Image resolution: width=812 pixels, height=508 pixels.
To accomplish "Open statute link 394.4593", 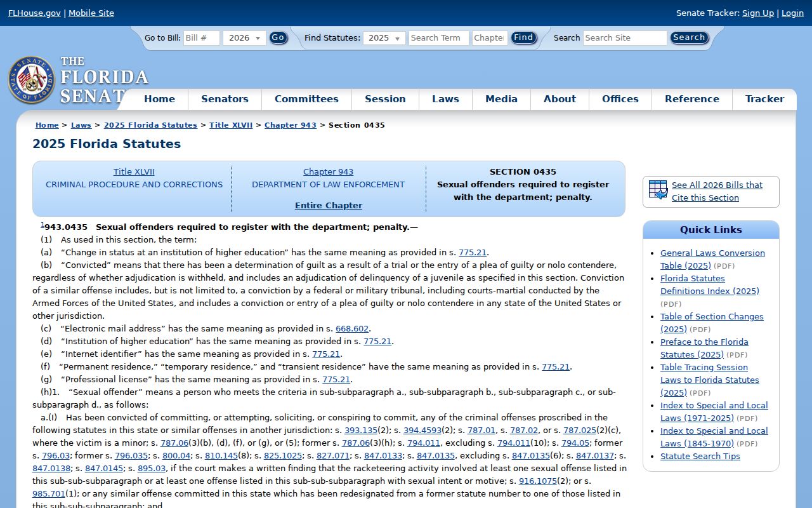I will point(422,430).
